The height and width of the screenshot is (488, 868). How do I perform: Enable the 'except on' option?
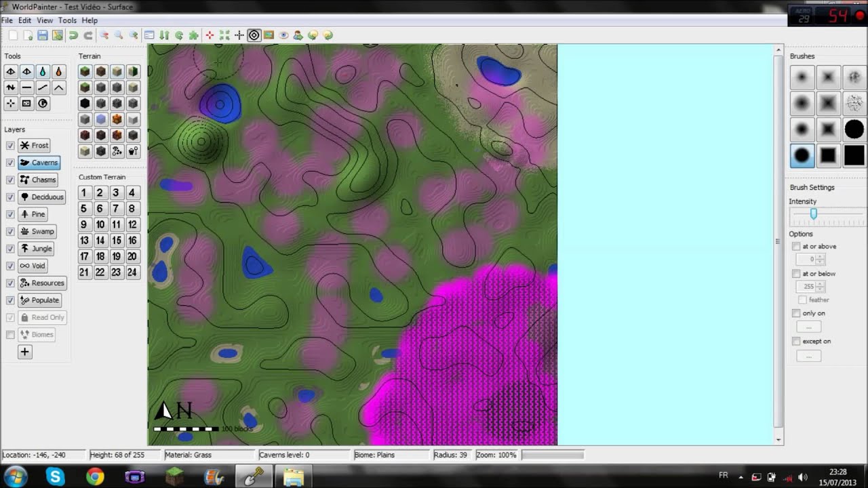point(796,341)
